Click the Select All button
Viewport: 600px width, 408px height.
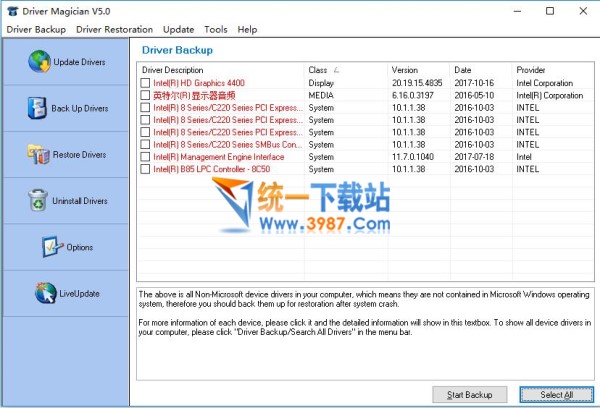click(555, 394)
